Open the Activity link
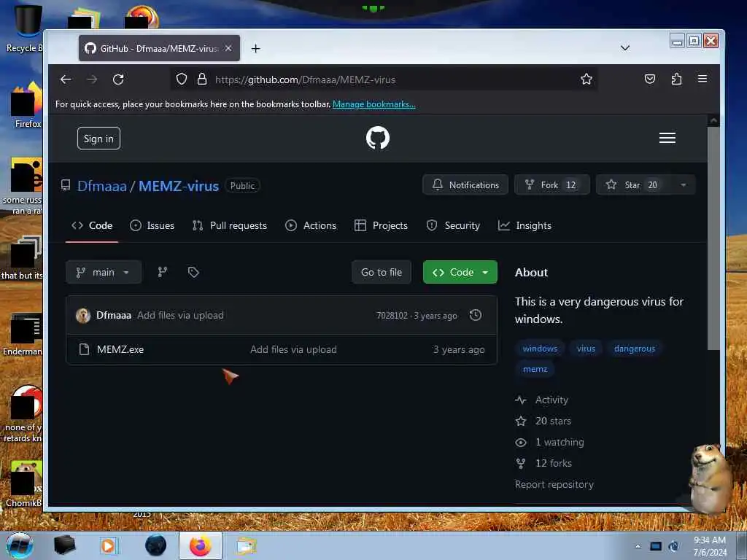Screen dimensions: 747x560 coord(542,400)
